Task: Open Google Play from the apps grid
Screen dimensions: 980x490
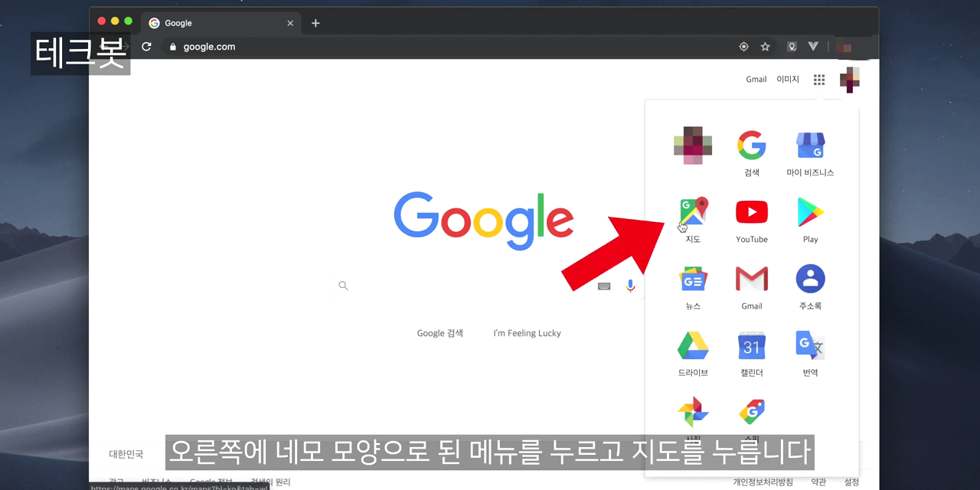Action: (x=810, y=220)
